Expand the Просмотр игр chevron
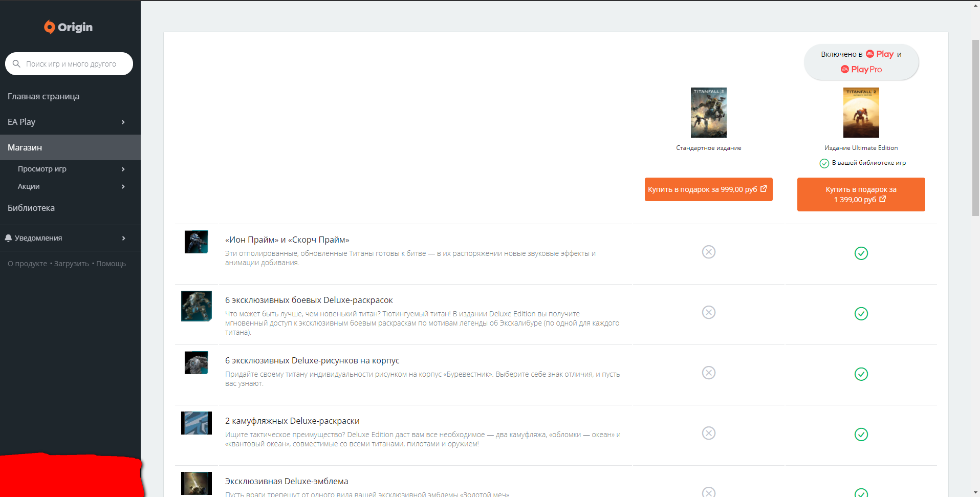The width and height of the screenshot is (980, 497). 123,169
